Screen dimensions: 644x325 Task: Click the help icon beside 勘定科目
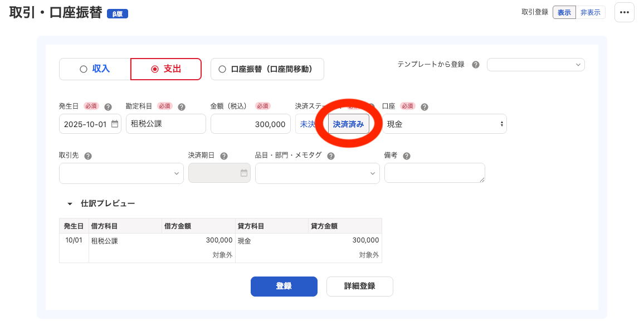coord(180,106)
